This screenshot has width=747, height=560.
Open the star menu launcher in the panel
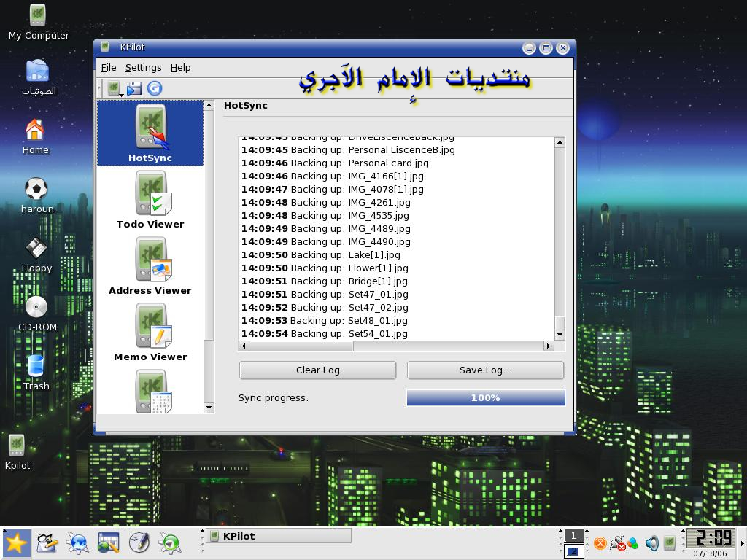[x=16, y=543]
